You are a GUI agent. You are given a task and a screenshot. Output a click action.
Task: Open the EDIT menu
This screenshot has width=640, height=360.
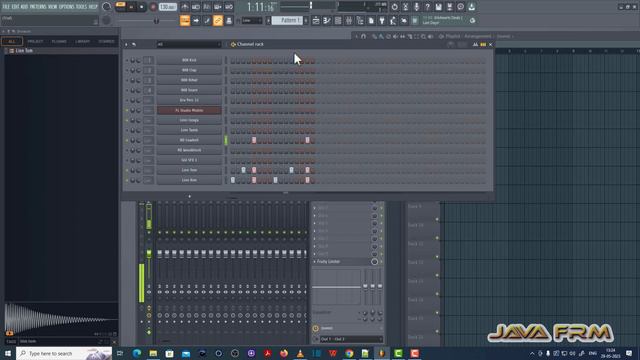coord(15,7)
